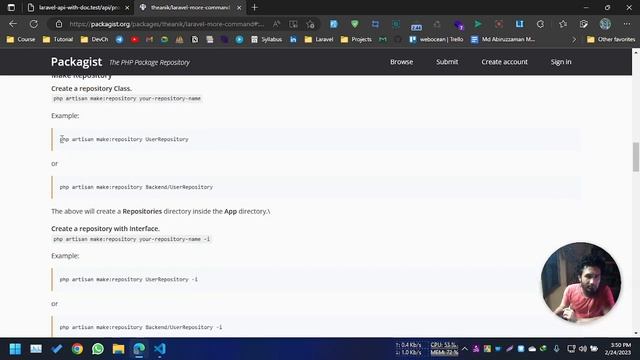Open the site security lock info

pyautogui.click(x=59, y=24)
